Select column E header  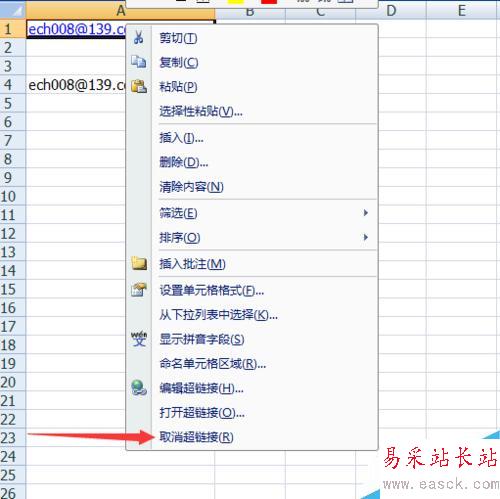462,11
